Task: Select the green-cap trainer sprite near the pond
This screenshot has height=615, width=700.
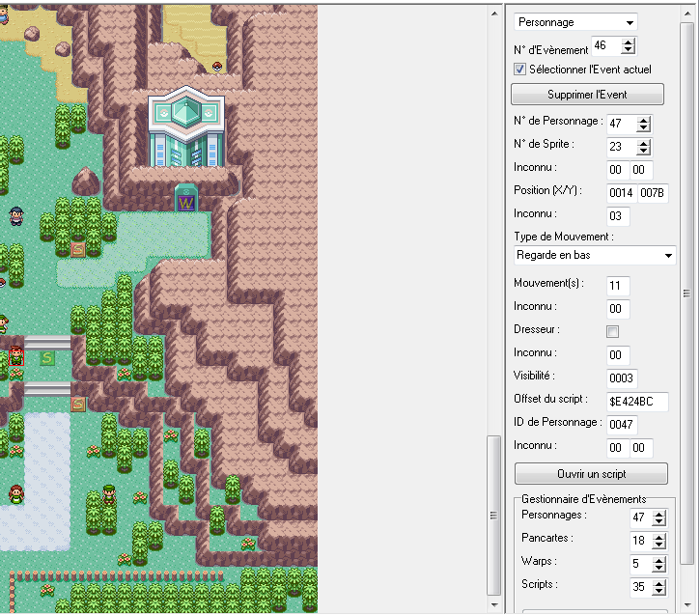Action: click(x=109, y=494)
